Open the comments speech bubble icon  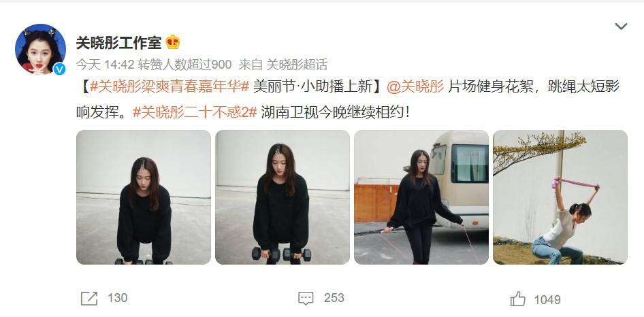(306, 299)
